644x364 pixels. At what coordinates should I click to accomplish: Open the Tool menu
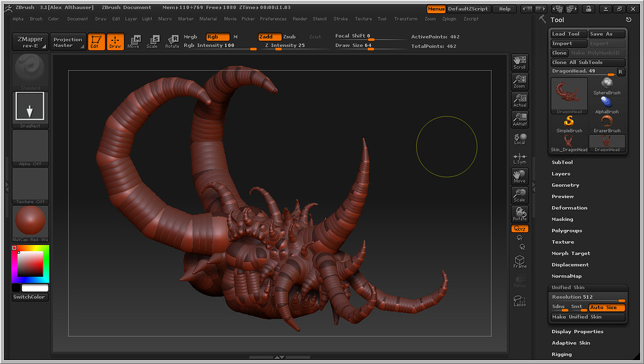pyautogui.click(x=382, y=19)
